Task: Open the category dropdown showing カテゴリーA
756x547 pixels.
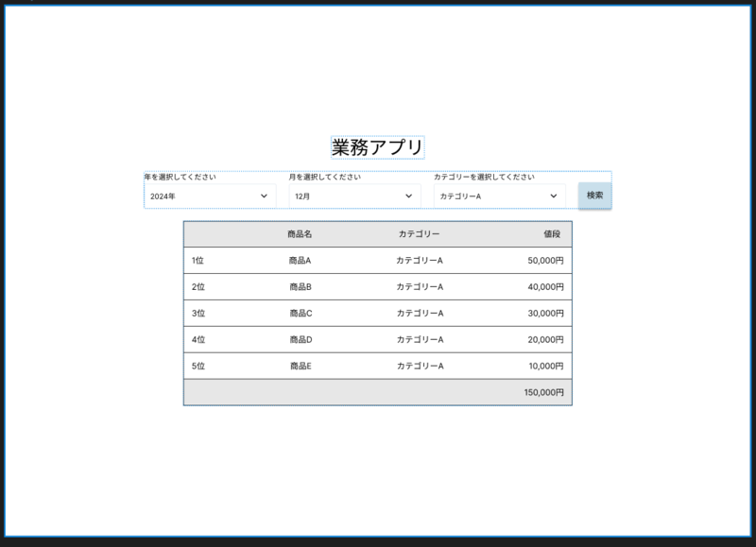Action: 500,197
